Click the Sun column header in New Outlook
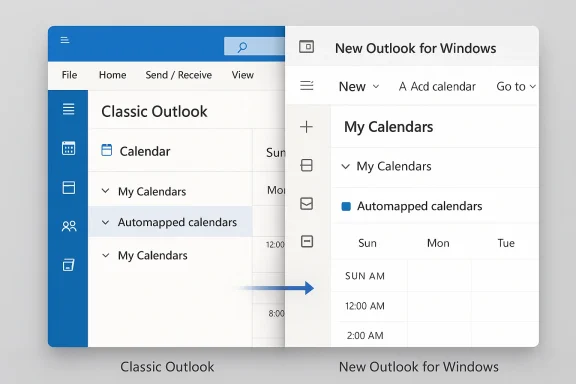This screenshot has height=384, width=576. coord(367,243)
